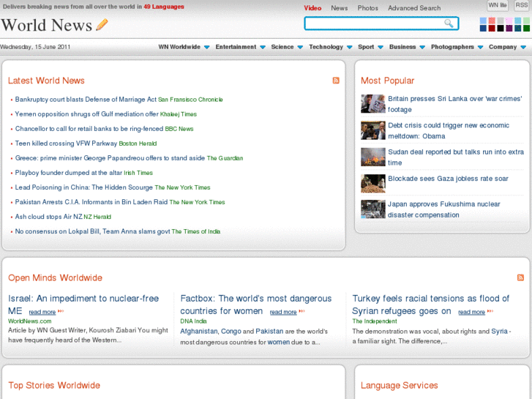Select the salmon pink theme swatch
The height and width of the screenshot is (399, 532).
[492, 20]
